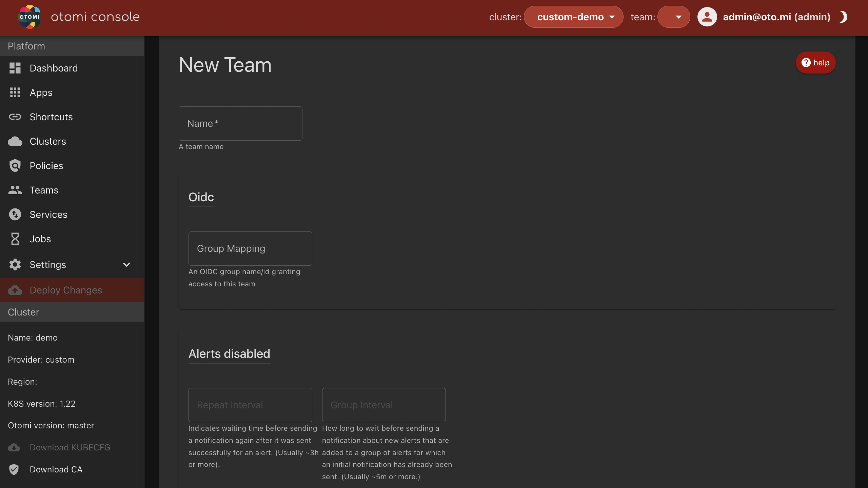Click the Otomi logo icon
868x488 pixels.
coord(29,17)
